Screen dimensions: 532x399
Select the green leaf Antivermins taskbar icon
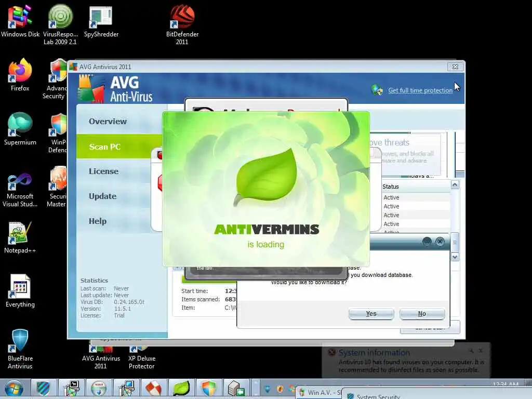pos(181,389)
